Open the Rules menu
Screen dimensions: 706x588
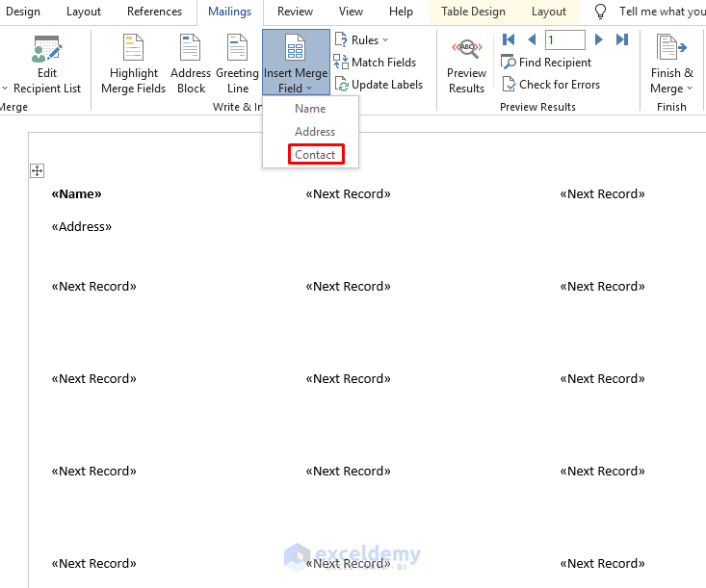click(361, 40)
